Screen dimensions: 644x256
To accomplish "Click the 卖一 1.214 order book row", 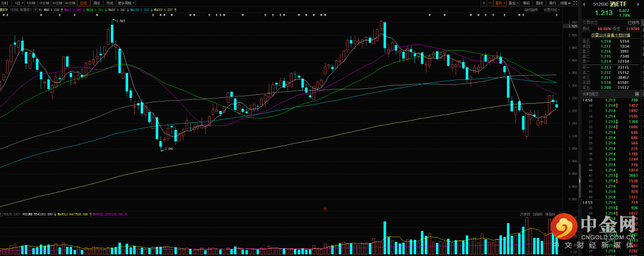I will click(x=612, y=61).
